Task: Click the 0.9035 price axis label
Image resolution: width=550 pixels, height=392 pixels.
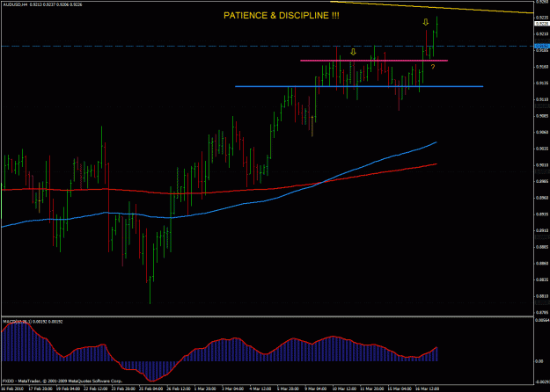Action: pyautogui.click(x=542, y=149)
